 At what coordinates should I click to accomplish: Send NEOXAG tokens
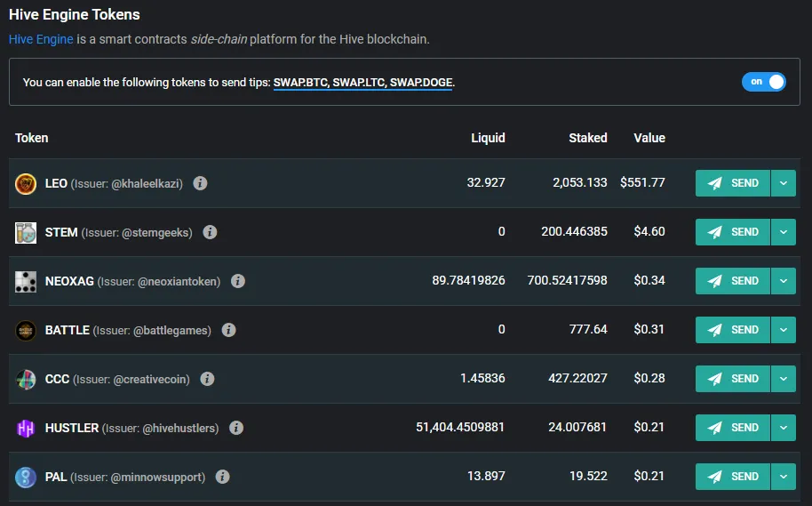(x=733, y=281)
